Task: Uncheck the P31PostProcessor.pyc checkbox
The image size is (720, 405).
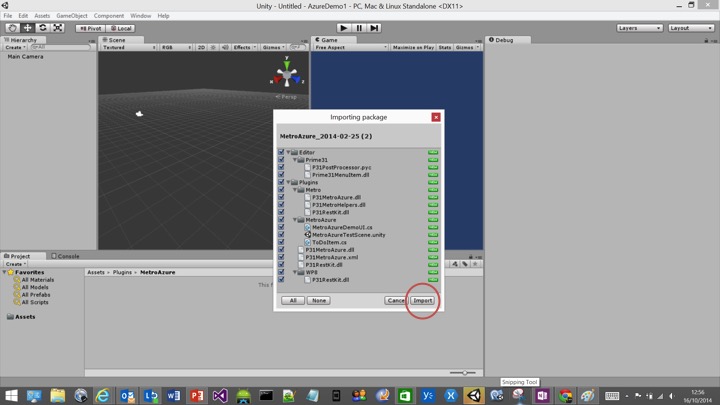Action: click(281, 167)
